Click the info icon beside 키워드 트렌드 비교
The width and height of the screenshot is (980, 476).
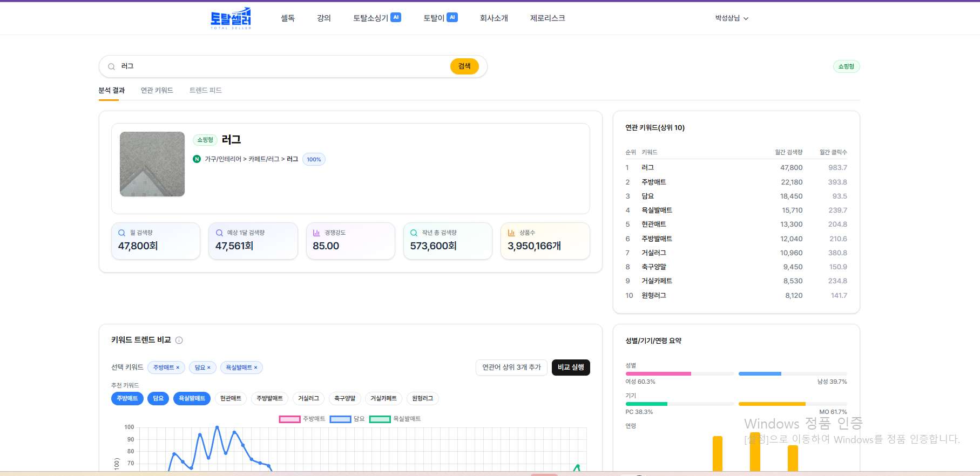click(x=179, y=340)
